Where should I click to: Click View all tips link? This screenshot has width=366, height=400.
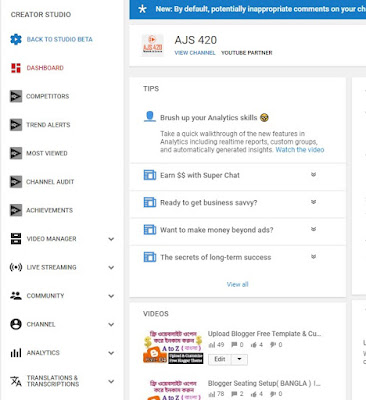pyautogui.click(x=237, y=284)
